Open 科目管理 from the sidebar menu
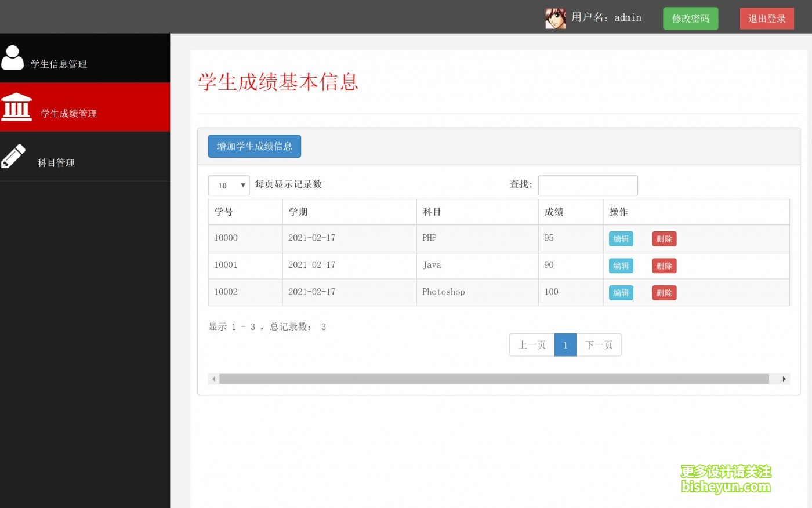Viewport: 812px width, 508px height. [x=56, y=163]
